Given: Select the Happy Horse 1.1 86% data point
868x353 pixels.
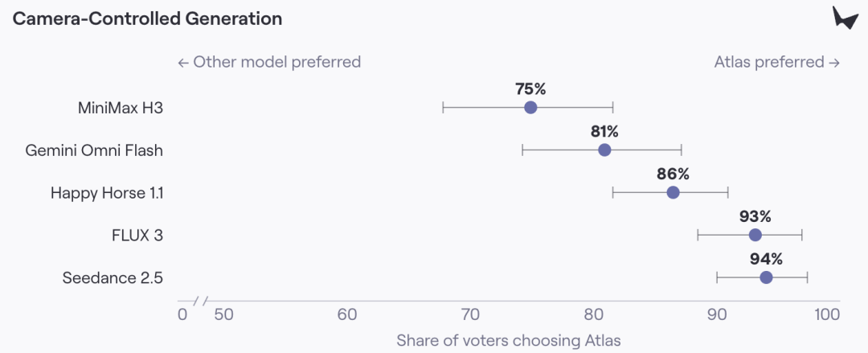Looking at the screenshot, I should click(674, 192).
